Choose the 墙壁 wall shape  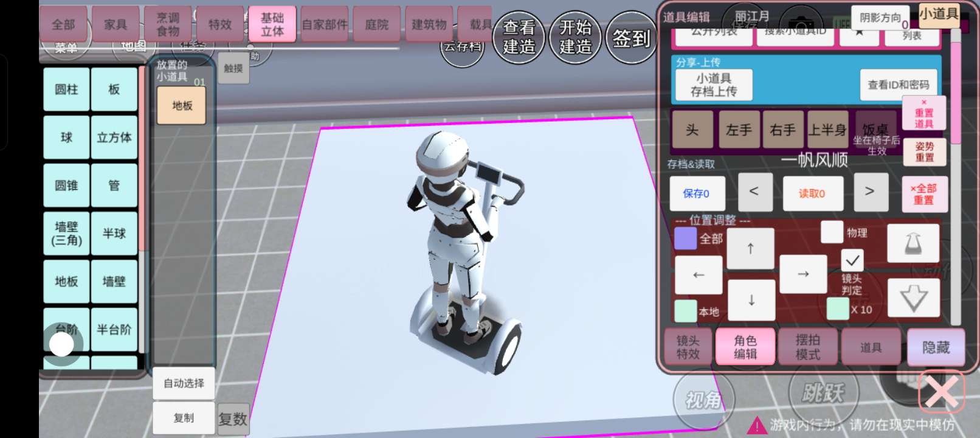114,282
